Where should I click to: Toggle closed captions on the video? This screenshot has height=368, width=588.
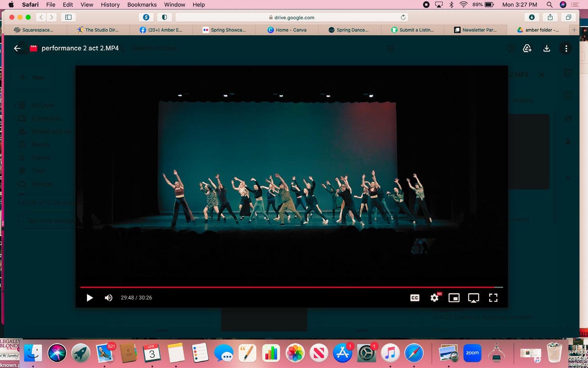[x=415, y=298]
